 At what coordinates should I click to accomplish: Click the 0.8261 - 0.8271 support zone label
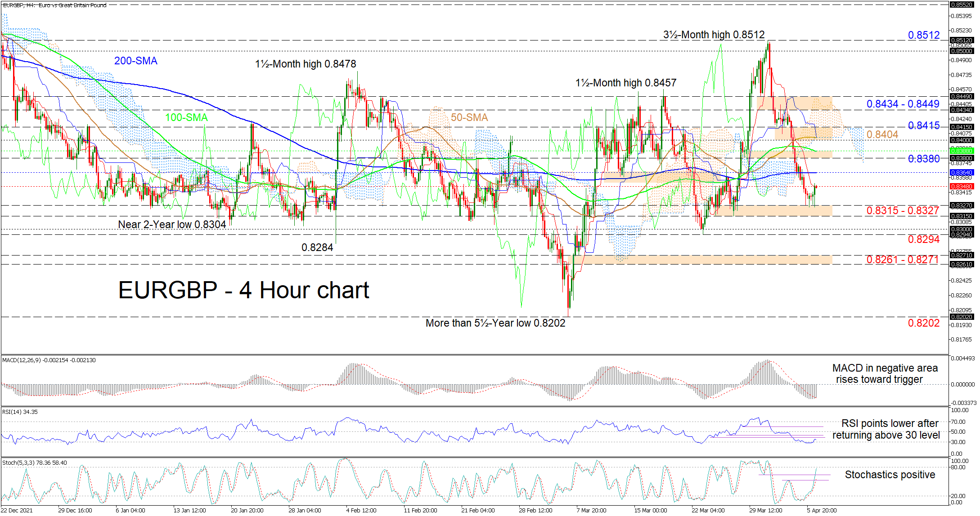pyautogui.click(x=903, y=260)
